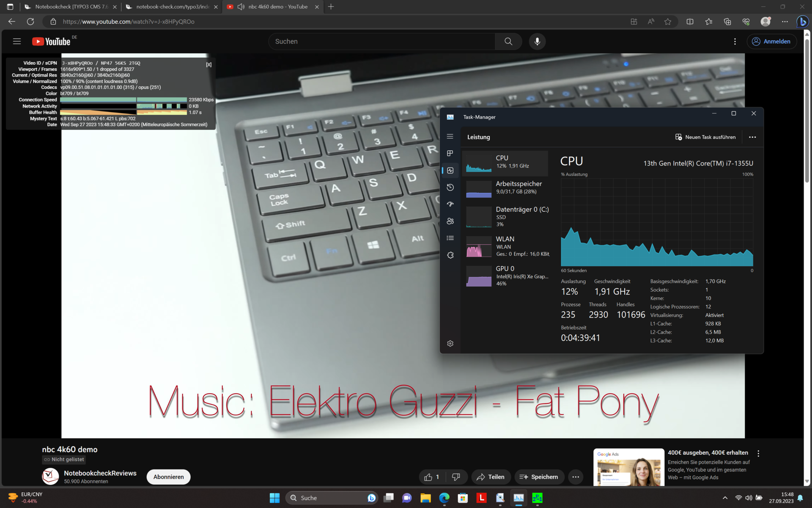Image resolution: width=812 pixels, height=508 pixels.
Task: Open Edge settings and more menu
Action: click(785, 22)
